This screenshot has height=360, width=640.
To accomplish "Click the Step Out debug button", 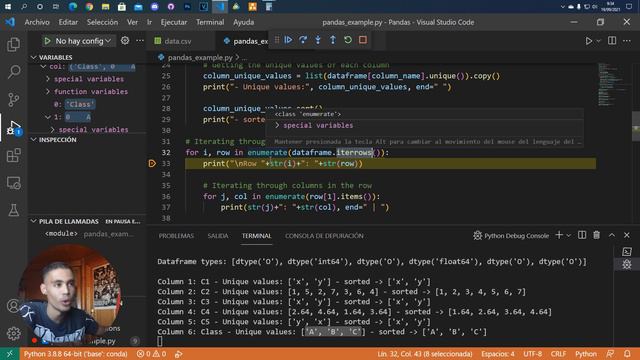I will click(x=333, y=40).
